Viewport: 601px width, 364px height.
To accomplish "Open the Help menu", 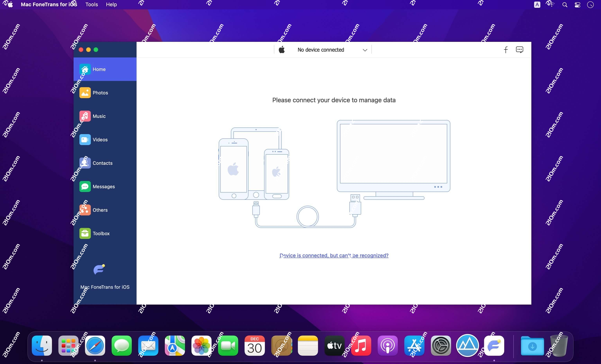I will coord(111,4).
